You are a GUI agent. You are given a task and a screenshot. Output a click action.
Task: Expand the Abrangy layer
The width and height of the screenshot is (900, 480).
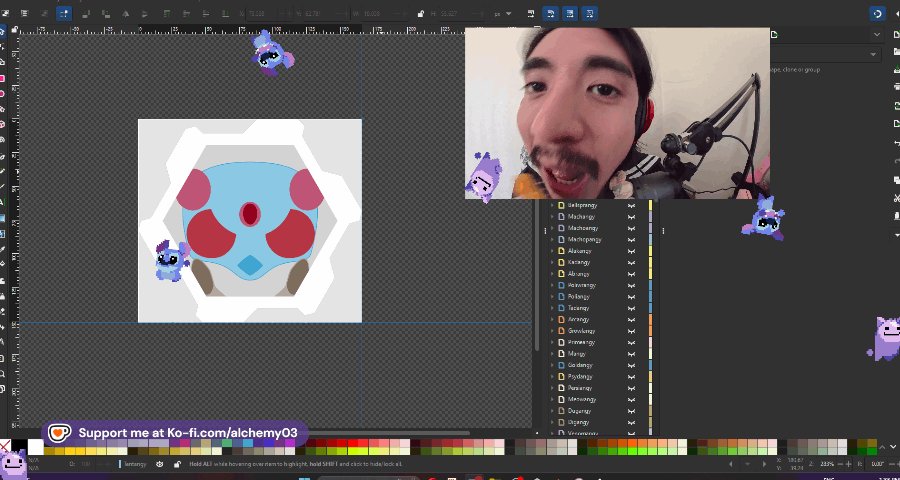point(553,274)
